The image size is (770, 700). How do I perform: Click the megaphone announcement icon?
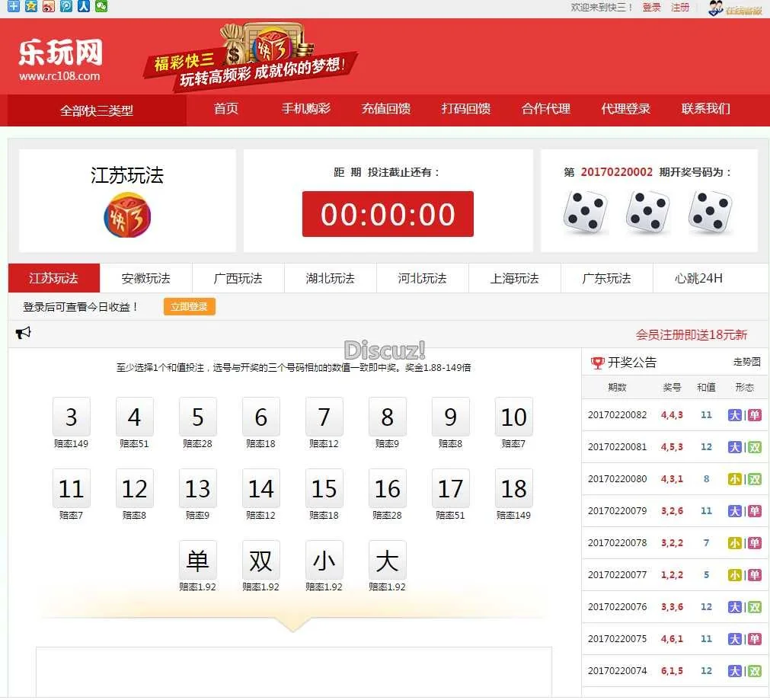(x=24, y=333)
